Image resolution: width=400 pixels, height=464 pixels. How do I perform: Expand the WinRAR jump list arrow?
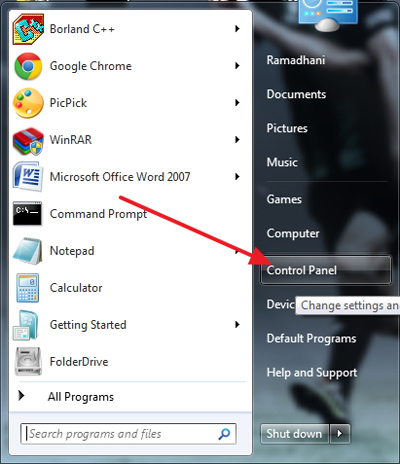[237, 139]
